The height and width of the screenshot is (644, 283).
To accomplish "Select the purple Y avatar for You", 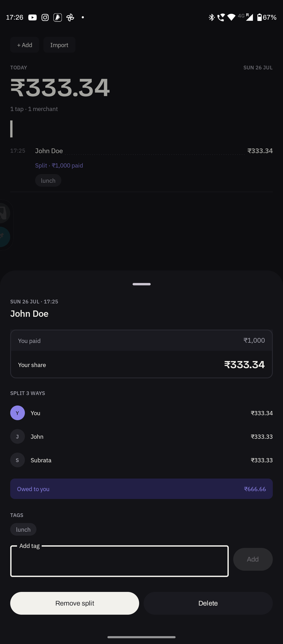I will pyautogui.click(x=18, y=413).
